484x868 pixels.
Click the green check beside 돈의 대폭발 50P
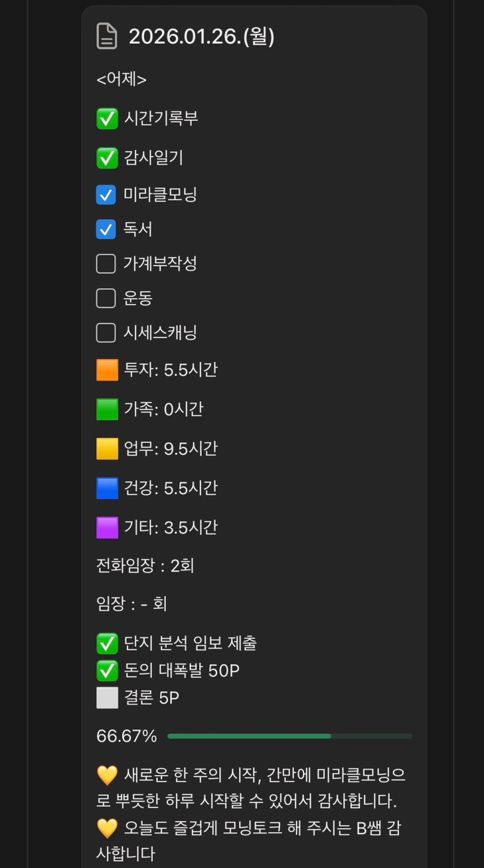107,671
